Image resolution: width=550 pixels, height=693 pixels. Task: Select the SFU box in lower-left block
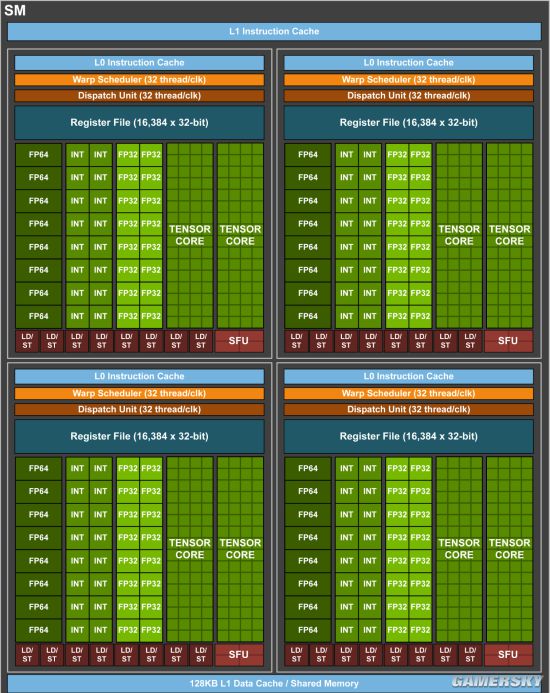pos(239,655)
